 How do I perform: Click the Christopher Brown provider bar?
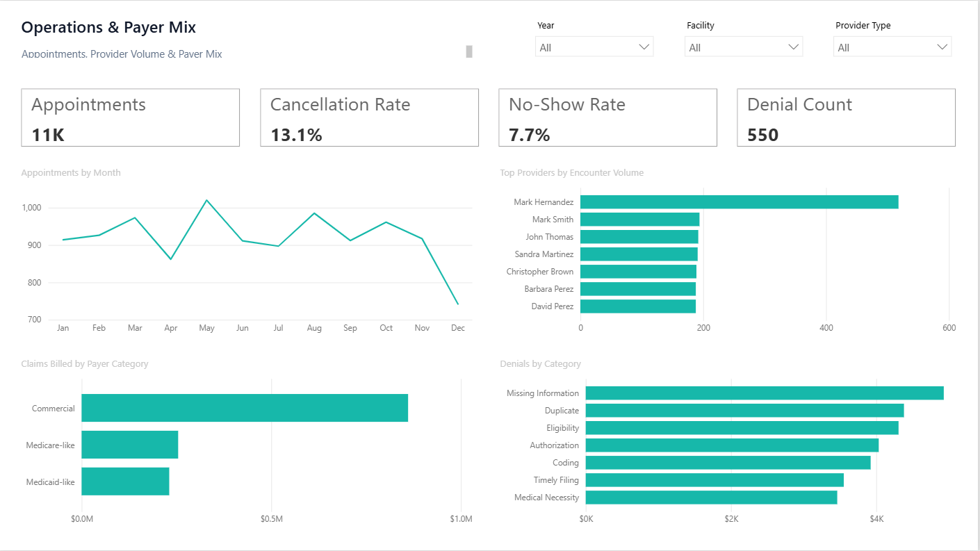638,272
